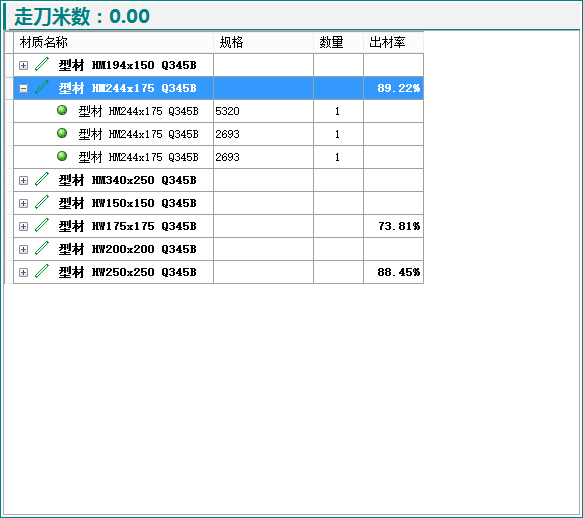Click the pencil icon for HW150x150
Viewport: 583px width, 518px height.
(42, 202)
